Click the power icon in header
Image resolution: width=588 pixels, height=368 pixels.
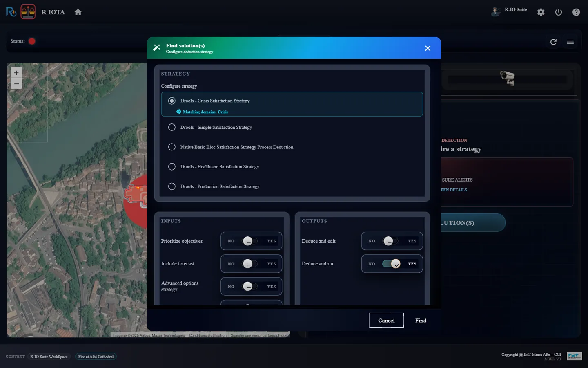pyautogui.click(x=559, y=12)
